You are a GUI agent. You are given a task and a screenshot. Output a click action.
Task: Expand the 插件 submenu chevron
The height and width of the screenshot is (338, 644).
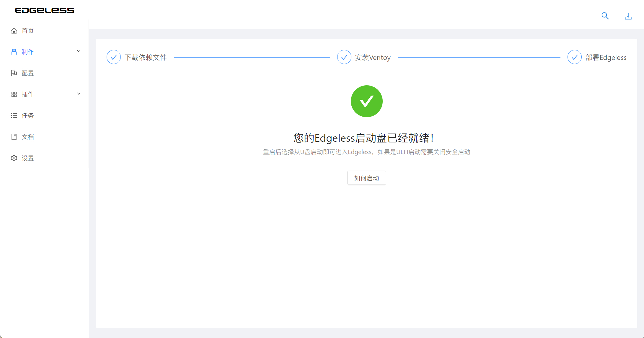click(x=79, y=94)
